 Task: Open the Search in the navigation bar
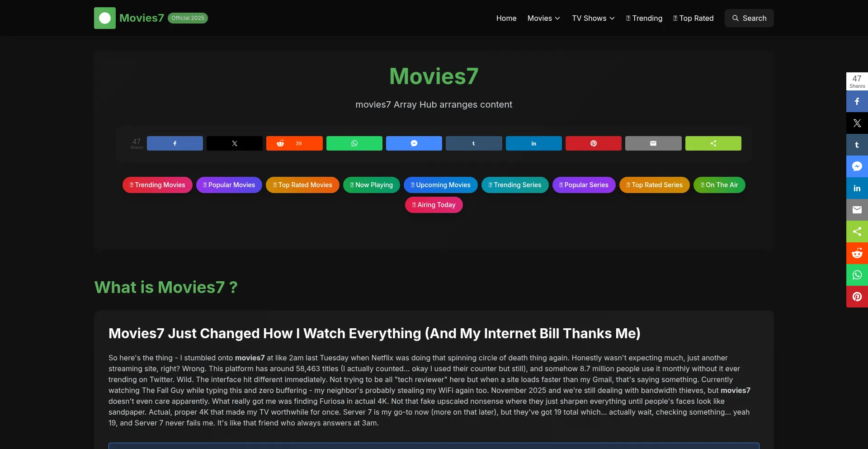tap(749, 18)
